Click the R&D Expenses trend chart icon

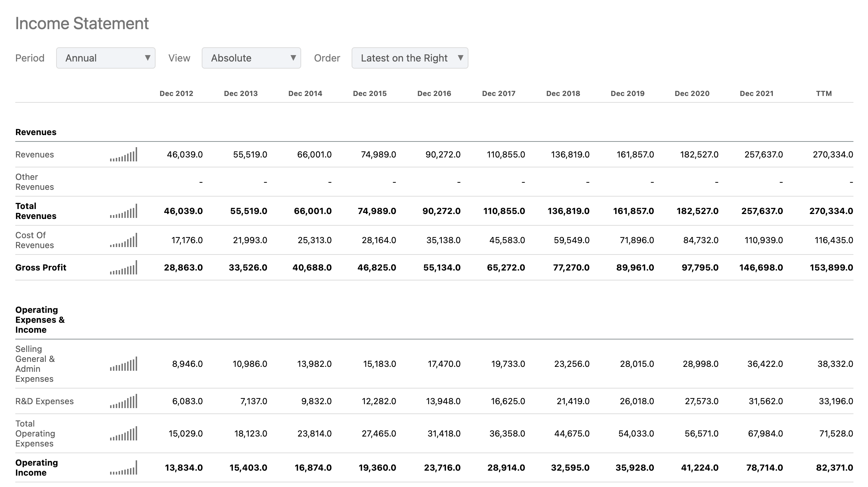click(124, 401)
